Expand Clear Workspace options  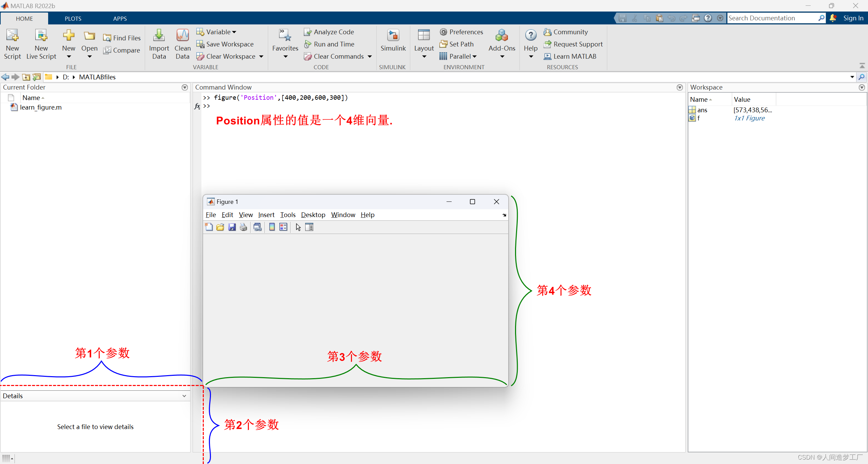coord(261,56)
